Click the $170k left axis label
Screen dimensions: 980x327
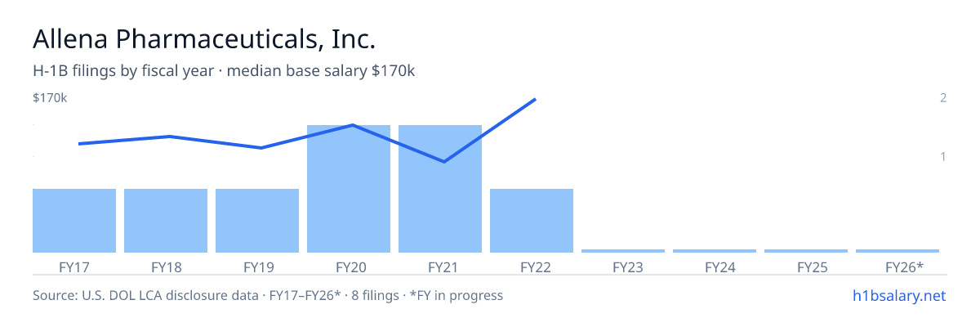click(x=50, y=98)
